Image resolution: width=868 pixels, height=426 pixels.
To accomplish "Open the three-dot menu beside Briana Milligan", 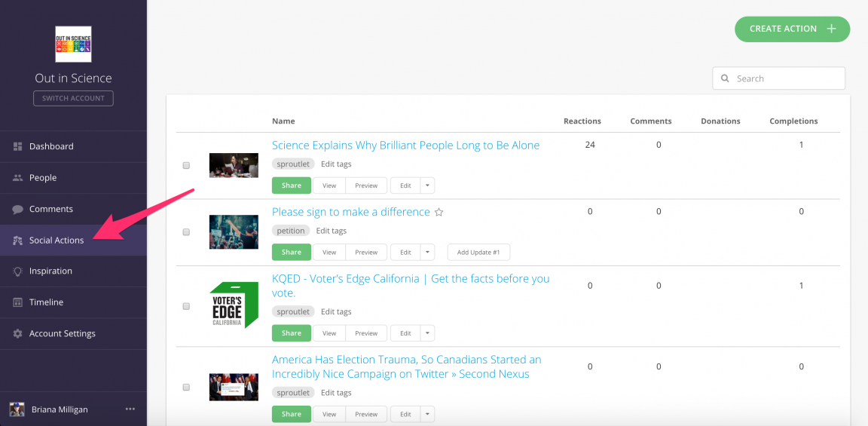I will 130,409.
